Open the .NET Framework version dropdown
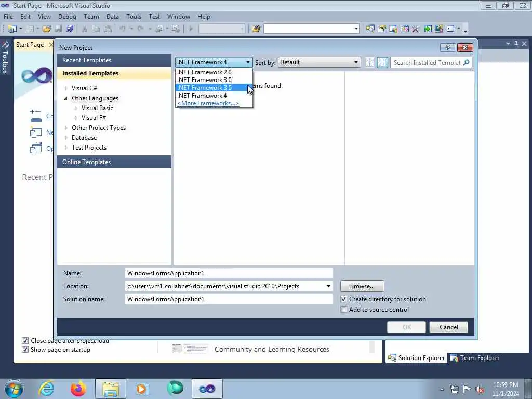Image resolution: width=532 pixels, height=399 pixels. [214, 62]
